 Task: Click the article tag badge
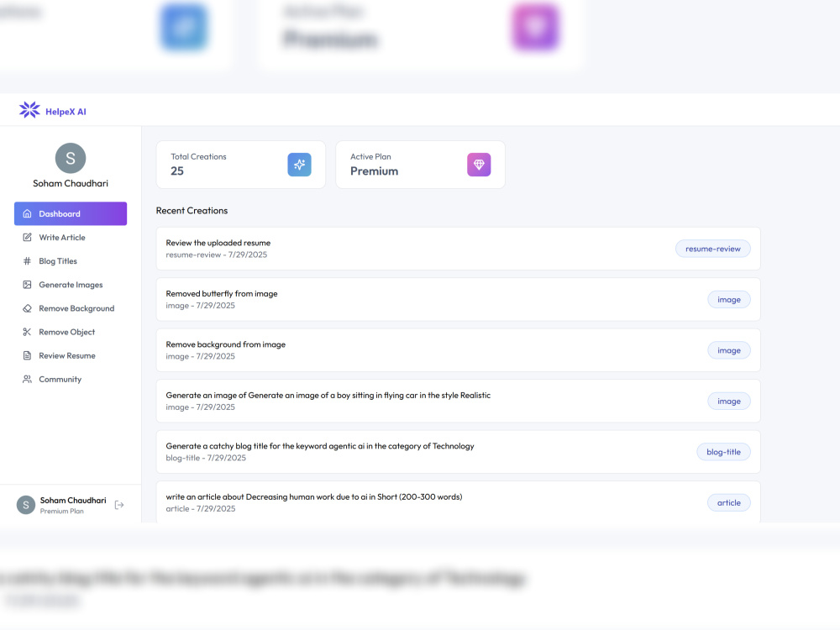click(729, 502)
